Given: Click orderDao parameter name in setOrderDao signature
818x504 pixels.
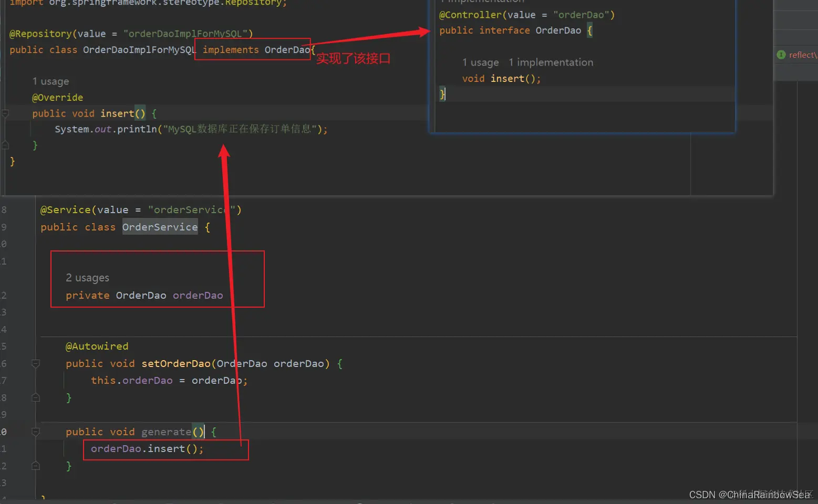Looking at the screenshot, I should [x=299, y=363].
